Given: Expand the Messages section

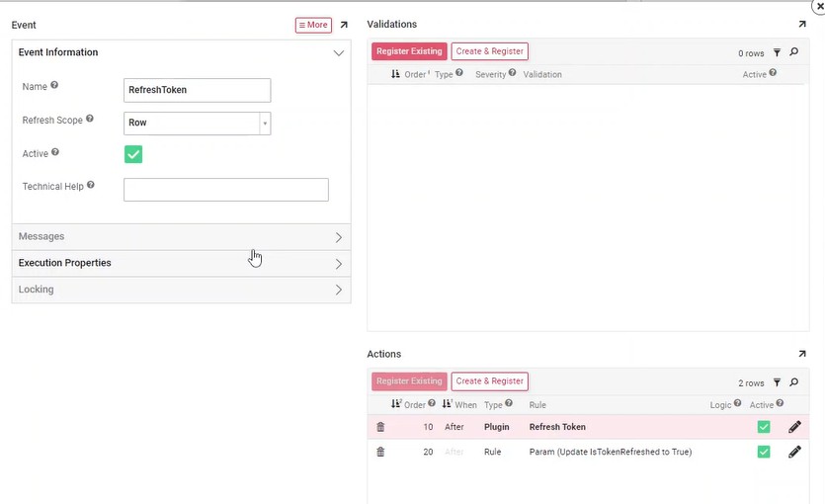Looking at the screenshot, I should pos(181,237).
